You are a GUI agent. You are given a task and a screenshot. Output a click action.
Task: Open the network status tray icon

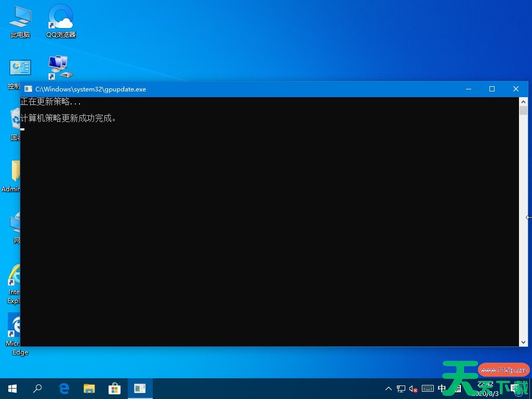click(401, 389)
